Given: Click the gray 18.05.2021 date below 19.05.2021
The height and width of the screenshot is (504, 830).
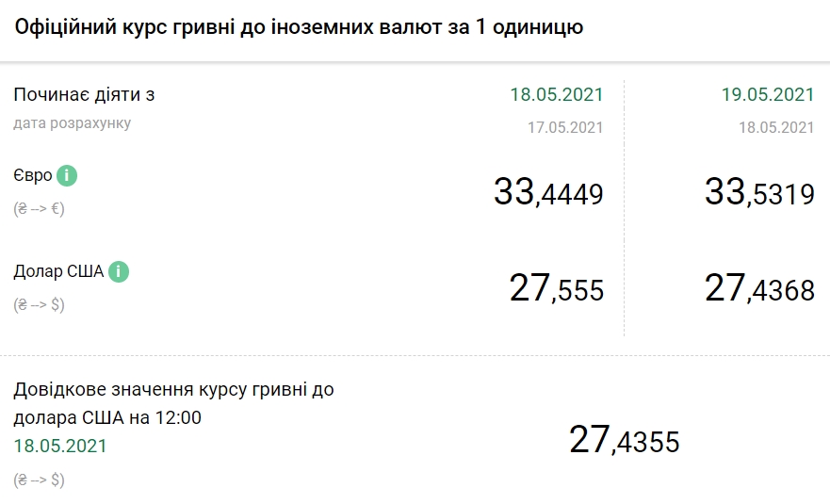Looking at the screenshot, I should pyautogui.click(x=775, y=127).
